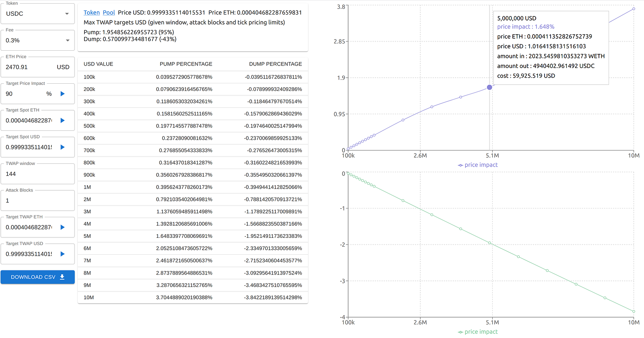Click the highlighted 5M point on purple chart
644x338 pixels.
[489, 87]
